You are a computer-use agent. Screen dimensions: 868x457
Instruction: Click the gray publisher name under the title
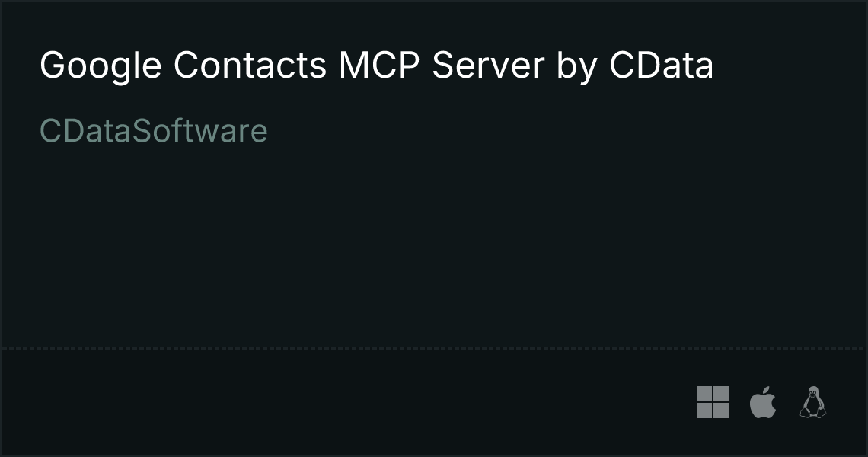(x=154, y=131)
